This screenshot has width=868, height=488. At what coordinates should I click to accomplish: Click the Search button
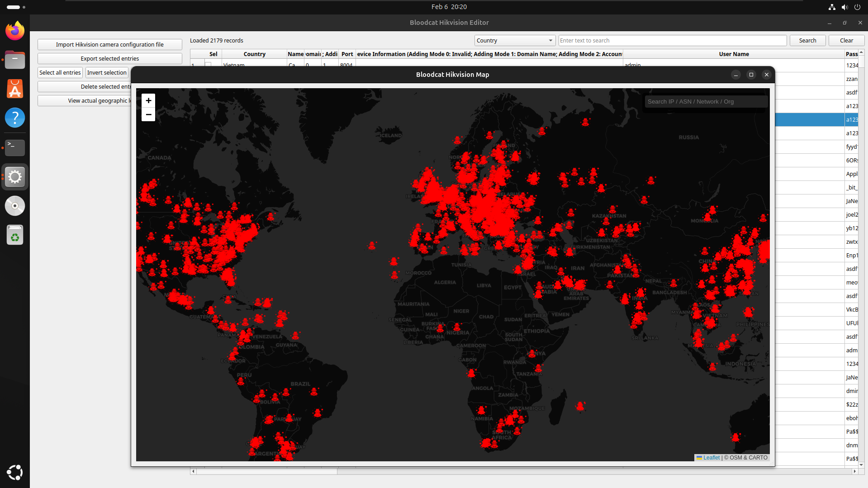pos(807,41)
